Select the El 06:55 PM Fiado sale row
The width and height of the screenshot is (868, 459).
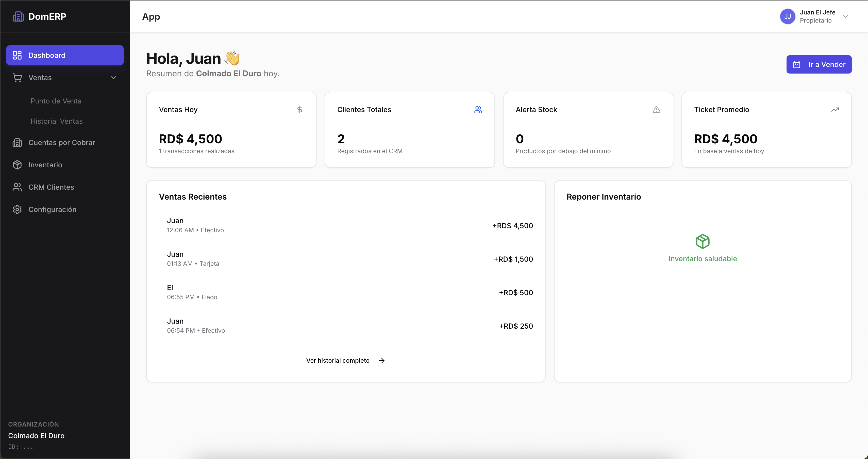coord(346,292)
